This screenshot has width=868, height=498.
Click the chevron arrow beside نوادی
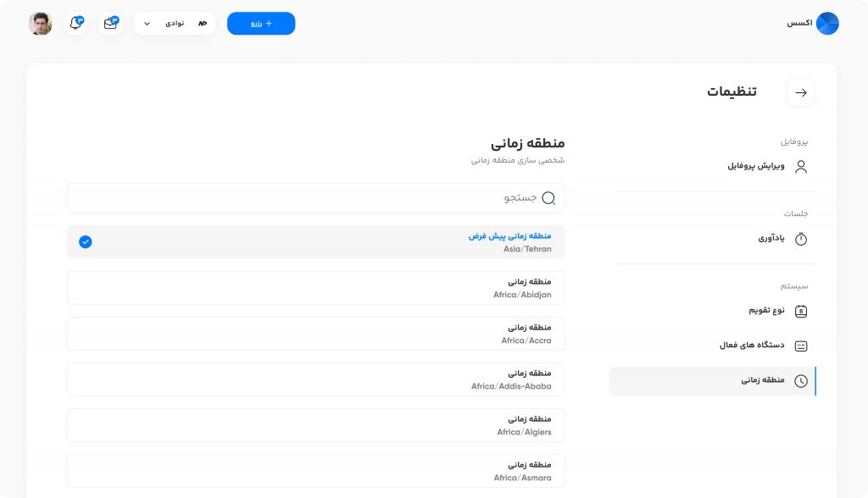coord(147,24)
